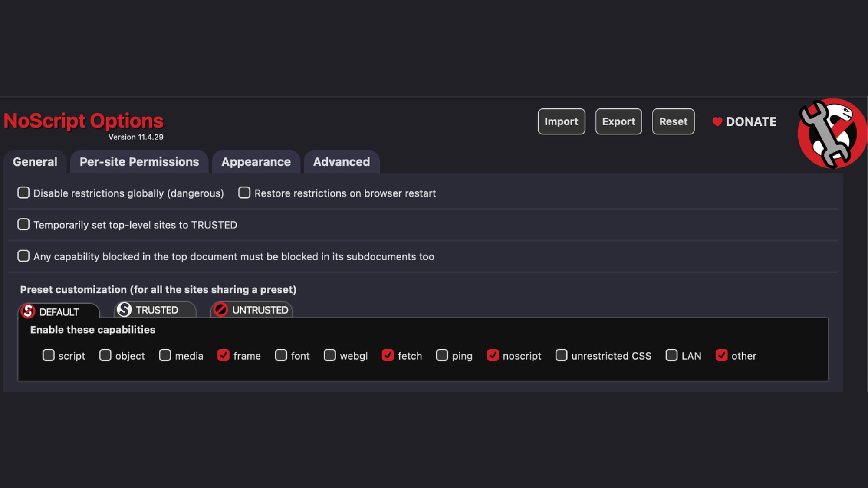Viewport: 868px width, 488px height.
Task: Toggle Temporarily set top-level sites to TRUSTED
Action: click(23, 224)
